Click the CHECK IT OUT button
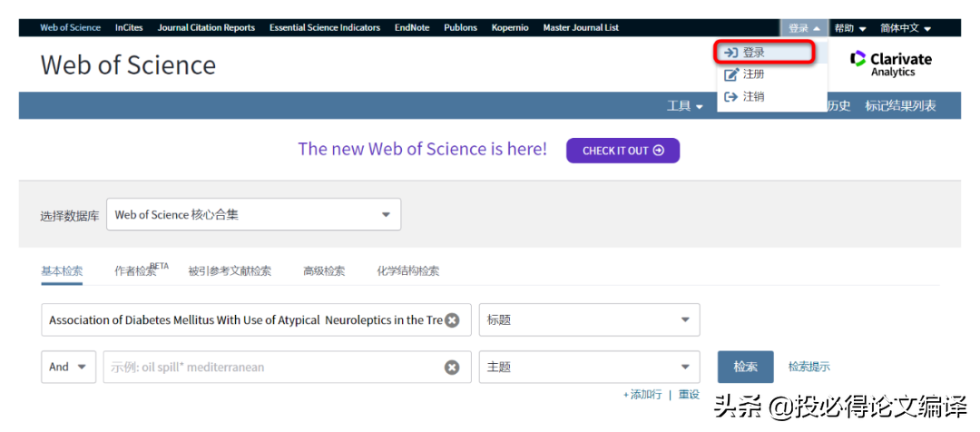980x432 pixels. tap(622, 151)
